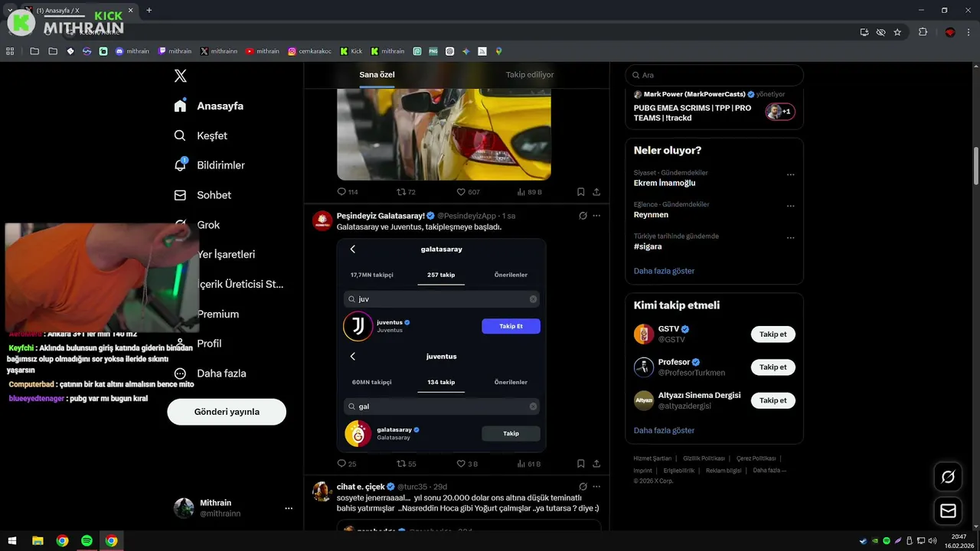Share the taxi photo post
Image resolution: width=980 pixels, height=551 pixels.
point(596,192)
